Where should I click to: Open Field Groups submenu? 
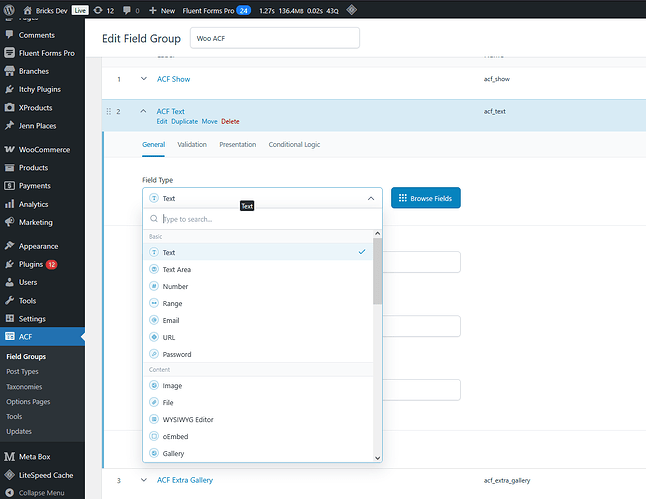(26, 356)
